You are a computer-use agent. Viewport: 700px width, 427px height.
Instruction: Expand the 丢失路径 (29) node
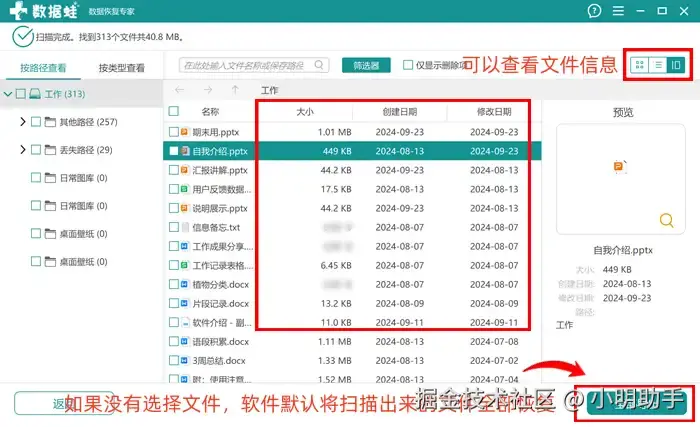pyautogui.click(x=23, y=149)
